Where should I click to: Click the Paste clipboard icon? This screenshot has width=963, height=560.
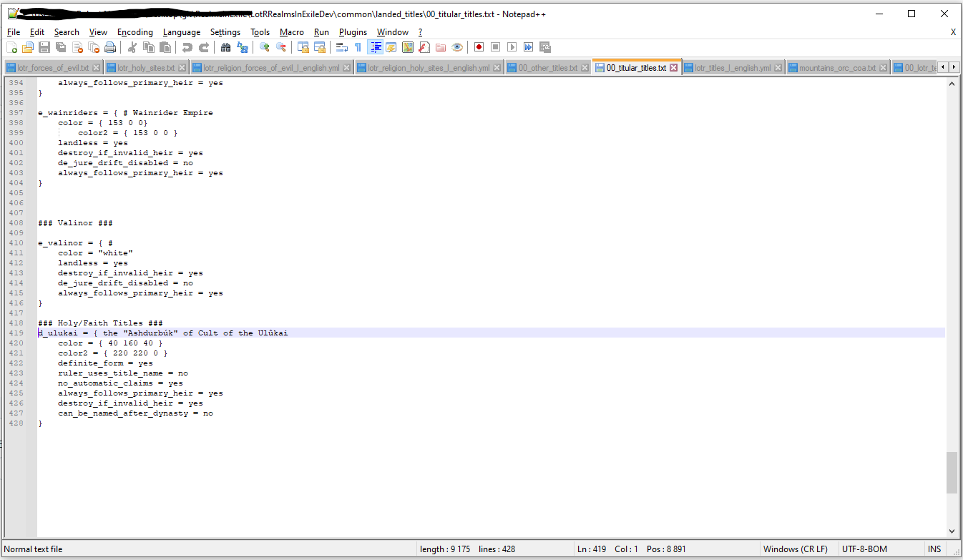(165, 47)
